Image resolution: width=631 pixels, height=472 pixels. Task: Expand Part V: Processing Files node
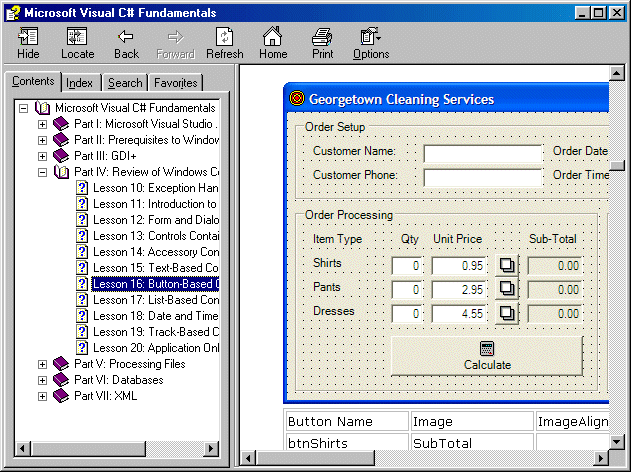(x=42, y=364)
